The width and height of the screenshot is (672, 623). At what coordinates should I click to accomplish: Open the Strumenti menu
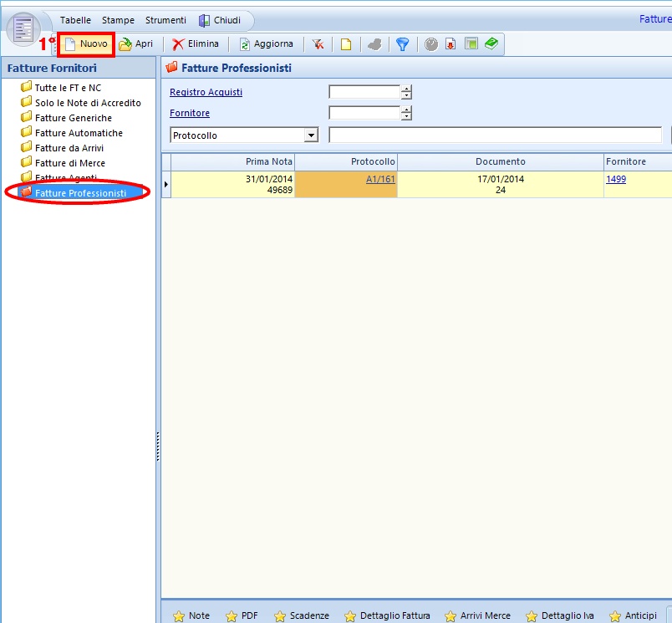click(165, 20)
